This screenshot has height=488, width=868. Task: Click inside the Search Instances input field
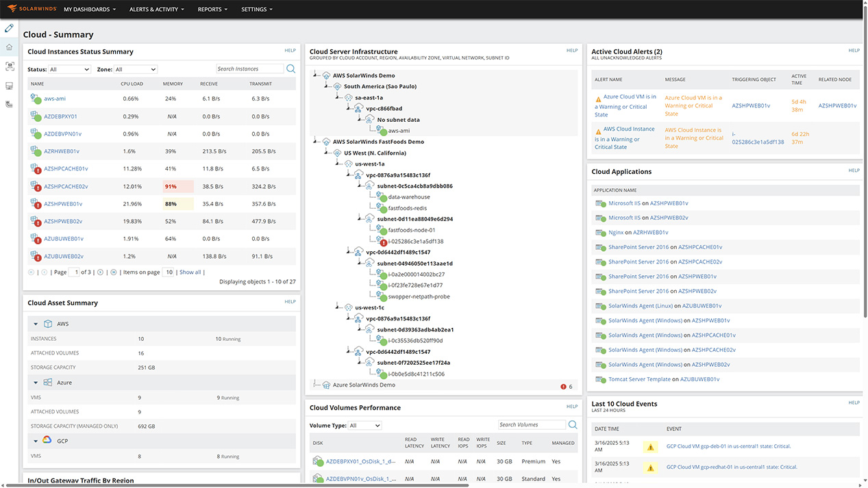(x=249, y=68)
